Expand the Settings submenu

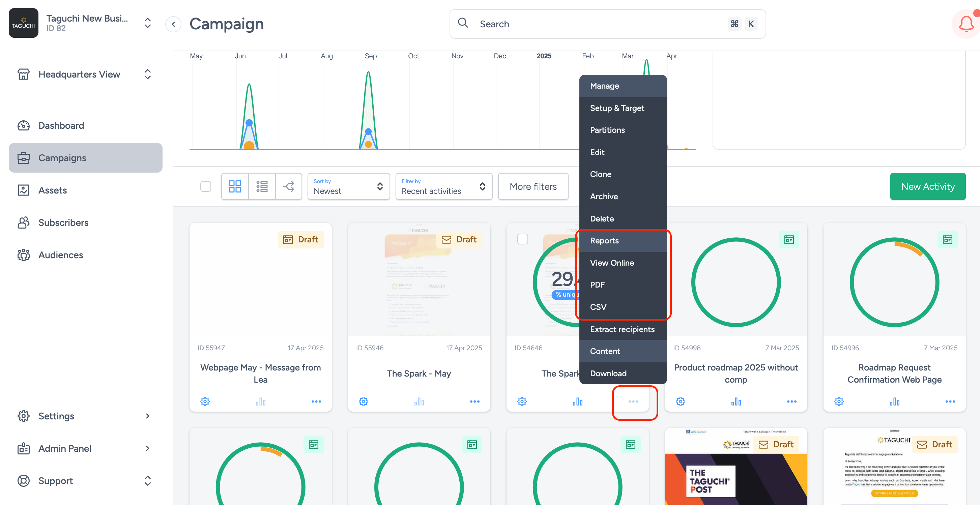pos(148,416)
